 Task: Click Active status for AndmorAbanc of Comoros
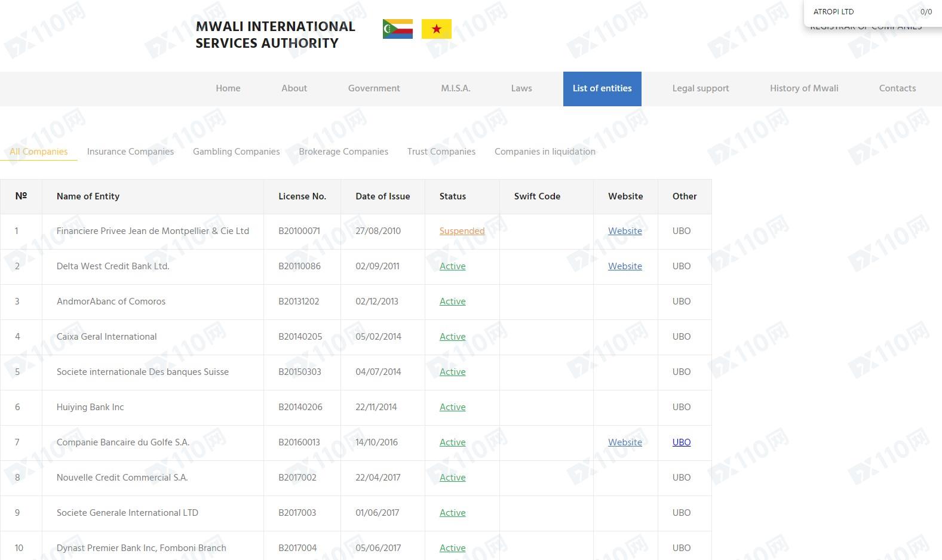pyautogui.click(x=452, y=301)
